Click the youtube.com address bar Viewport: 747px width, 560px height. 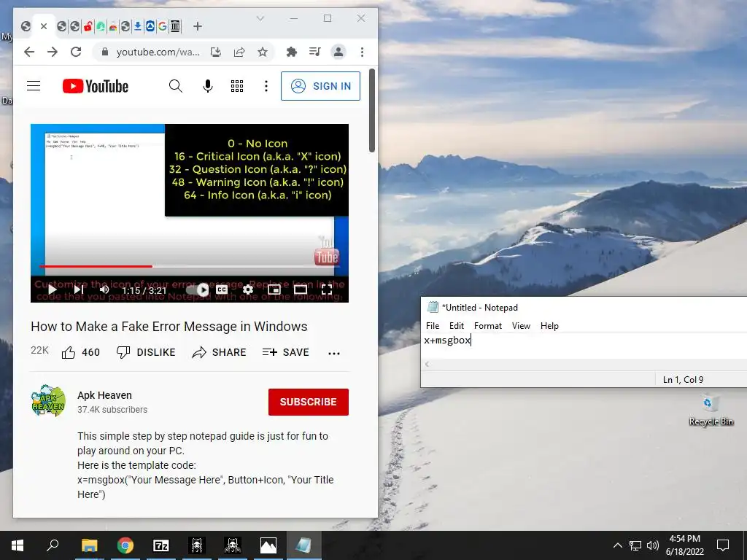(x=158, y=52)
